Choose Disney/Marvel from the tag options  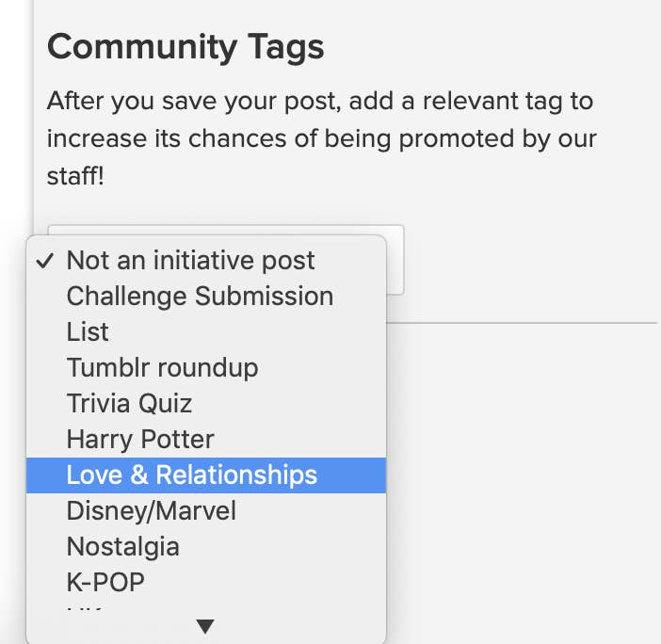(x=151, y=510)
